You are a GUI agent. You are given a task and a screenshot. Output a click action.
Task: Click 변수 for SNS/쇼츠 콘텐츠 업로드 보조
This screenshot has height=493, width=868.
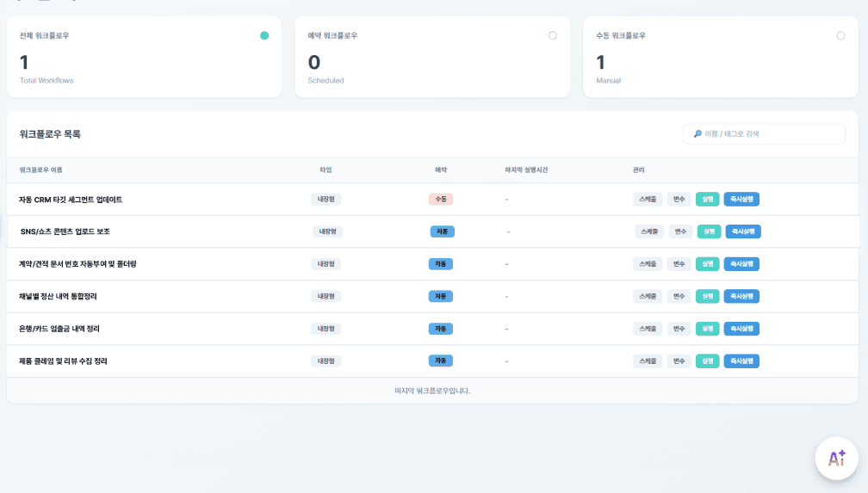681,231
